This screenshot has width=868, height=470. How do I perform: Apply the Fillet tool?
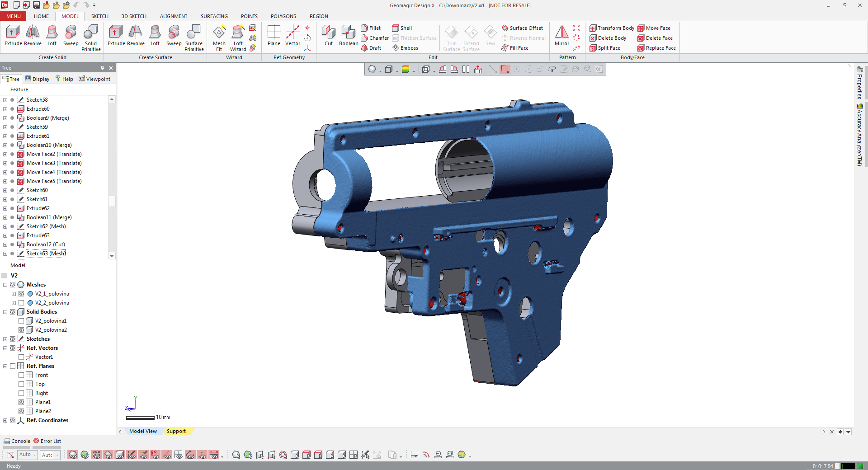click(371, 28)
